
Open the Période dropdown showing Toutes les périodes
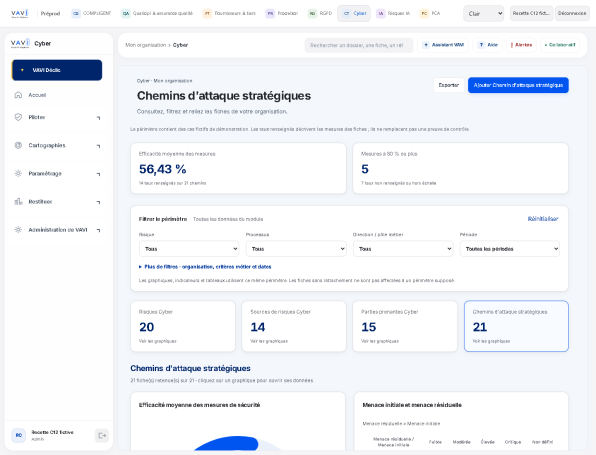click(510, 249)
